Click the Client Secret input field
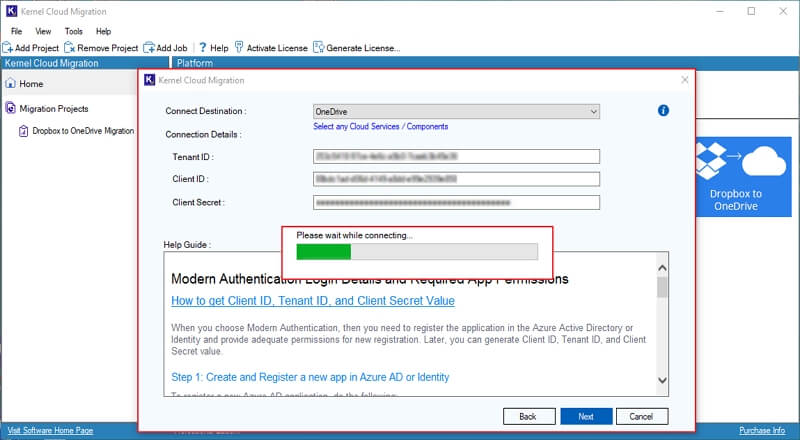The height and width of the screenshot is (440, 800). coord(456,202)
